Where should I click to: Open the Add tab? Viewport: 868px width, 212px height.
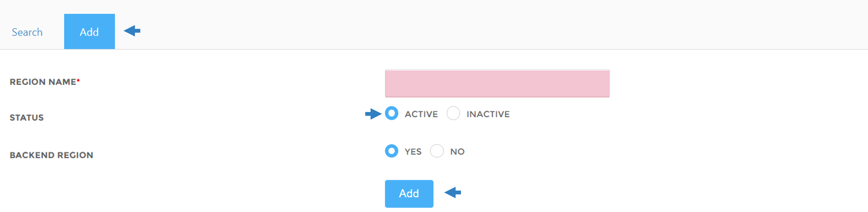[89, 31]
